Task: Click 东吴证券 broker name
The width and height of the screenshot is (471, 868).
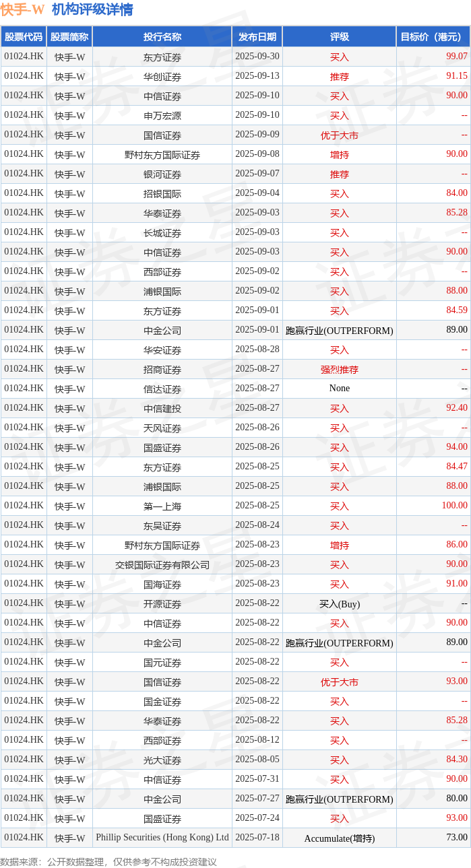Action: [x=162, y=525]
